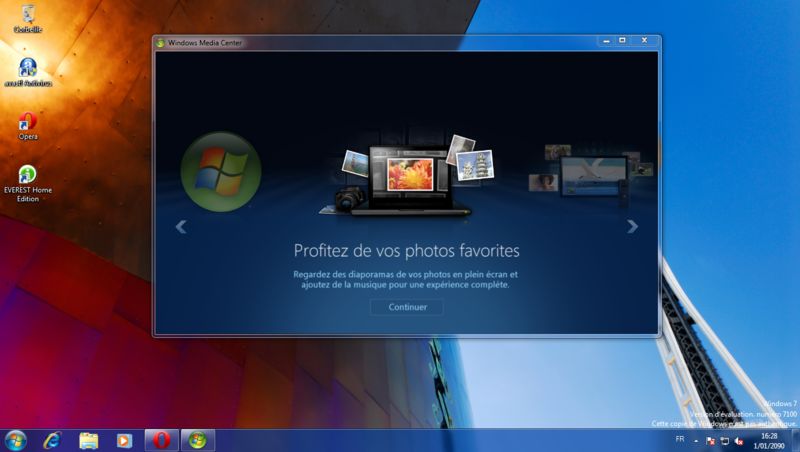Select the avast! Antivirus desktop icon
Image resolution: width=800 pixels, height=452 pixels.
click(x=28, y=72)
